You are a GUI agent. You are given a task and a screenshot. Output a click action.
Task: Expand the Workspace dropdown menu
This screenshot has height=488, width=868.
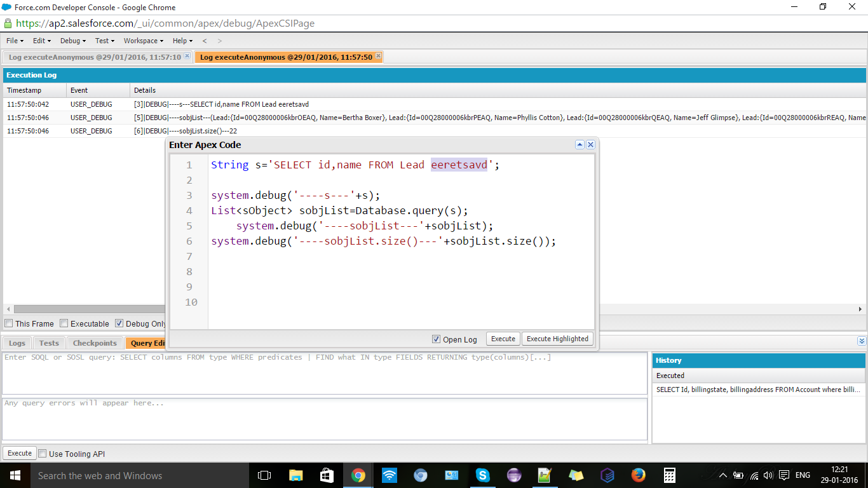tap(144, 41)
